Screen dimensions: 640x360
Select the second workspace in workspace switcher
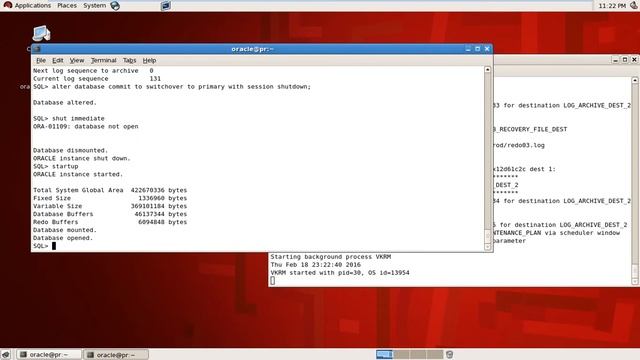pos(401,354)
